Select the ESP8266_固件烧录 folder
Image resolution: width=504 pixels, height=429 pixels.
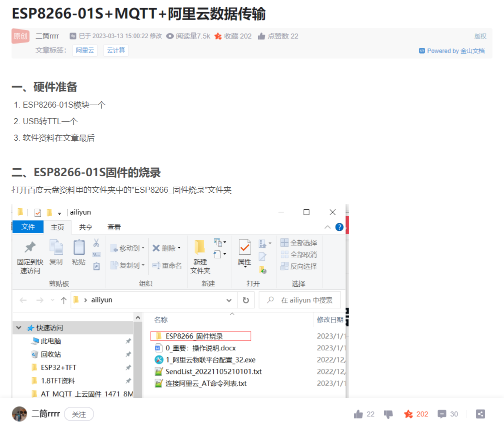click(x=200, y=336)
